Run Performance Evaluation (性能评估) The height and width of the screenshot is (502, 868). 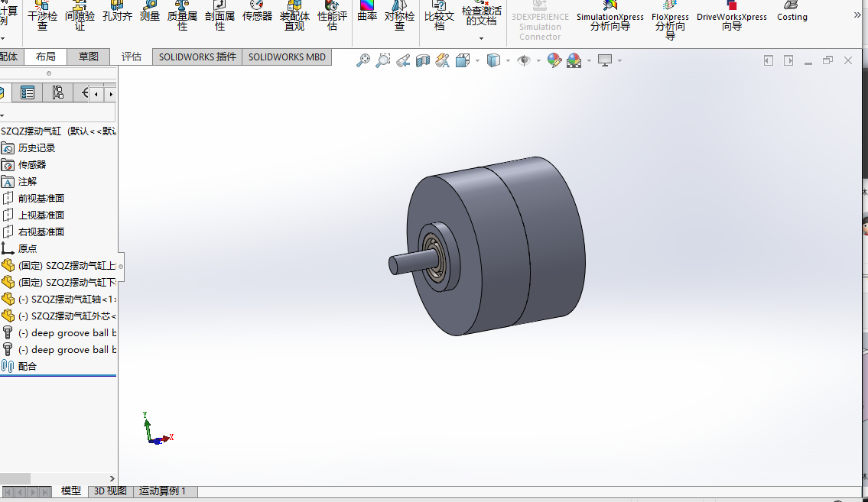click(332, 15)
